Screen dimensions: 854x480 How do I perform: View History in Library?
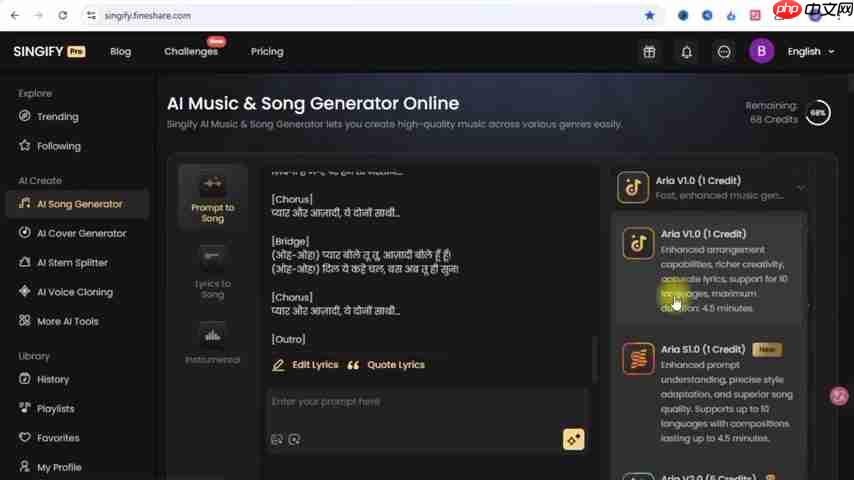click(44, 379)
